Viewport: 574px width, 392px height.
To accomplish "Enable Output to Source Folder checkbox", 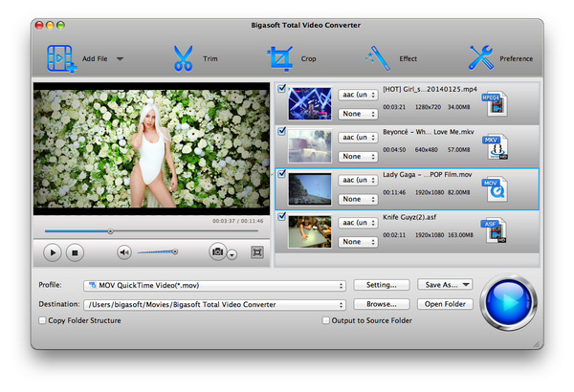I will (325, 320).
